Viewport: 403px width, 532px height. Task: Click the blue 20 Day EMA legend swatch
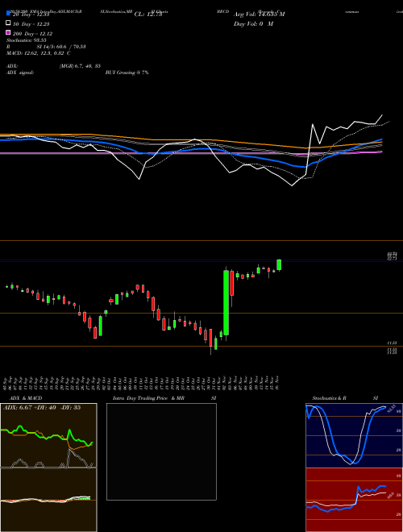[x=8, y=13]
